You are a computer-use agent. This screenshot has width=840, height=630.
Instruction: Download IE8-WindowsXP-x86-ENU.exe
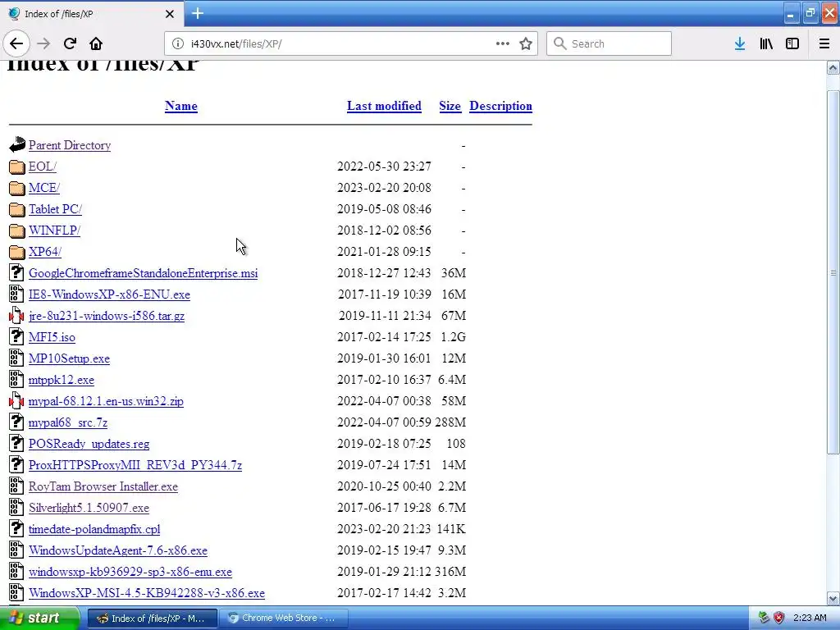click(109, 294)
